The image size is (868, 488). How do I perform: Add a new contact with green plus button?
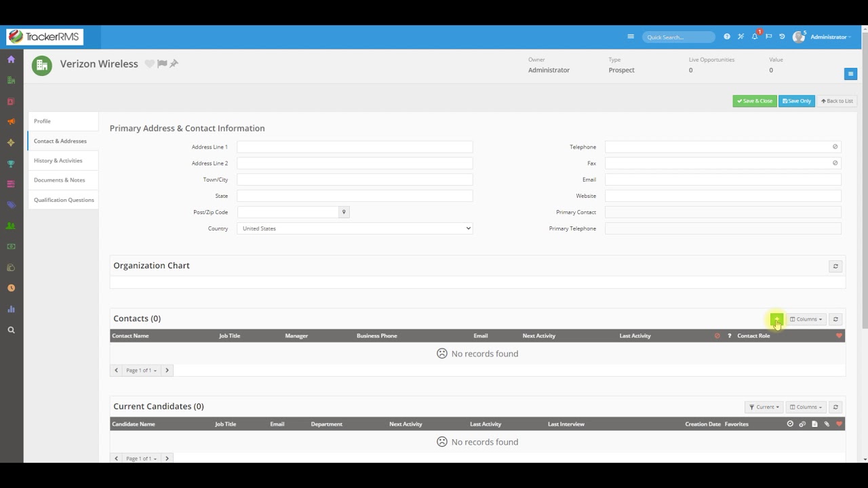click(x=776, y=319)
